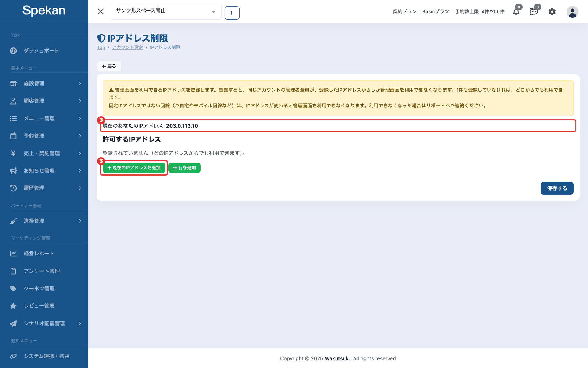
Task: Click the 予約管理 calendar icon
Action: [13, 136]
